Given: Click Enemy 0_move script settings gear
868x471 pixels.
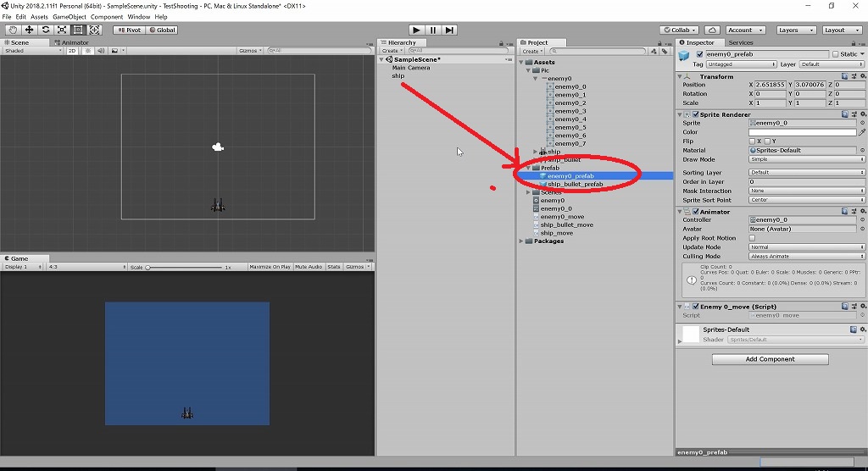Looking at the screenshot, I should coord(863,306).
